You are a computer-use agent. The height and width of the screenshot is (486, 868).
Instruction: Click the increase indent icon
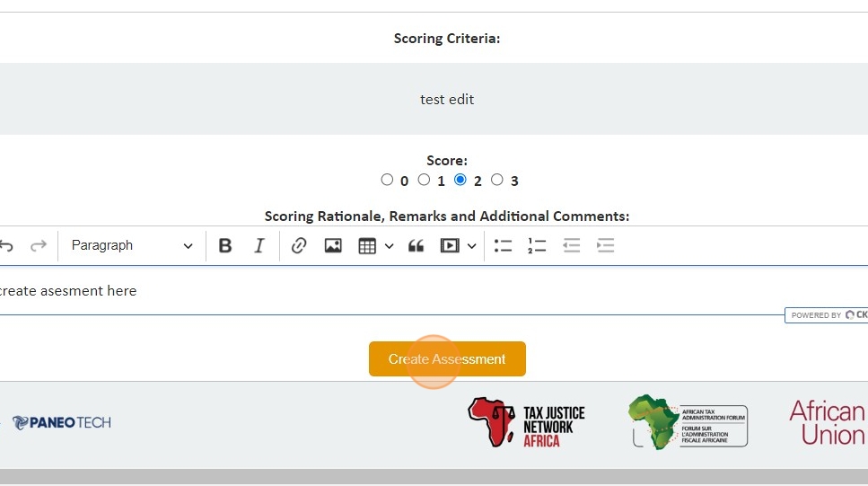[x=606, y=245]
